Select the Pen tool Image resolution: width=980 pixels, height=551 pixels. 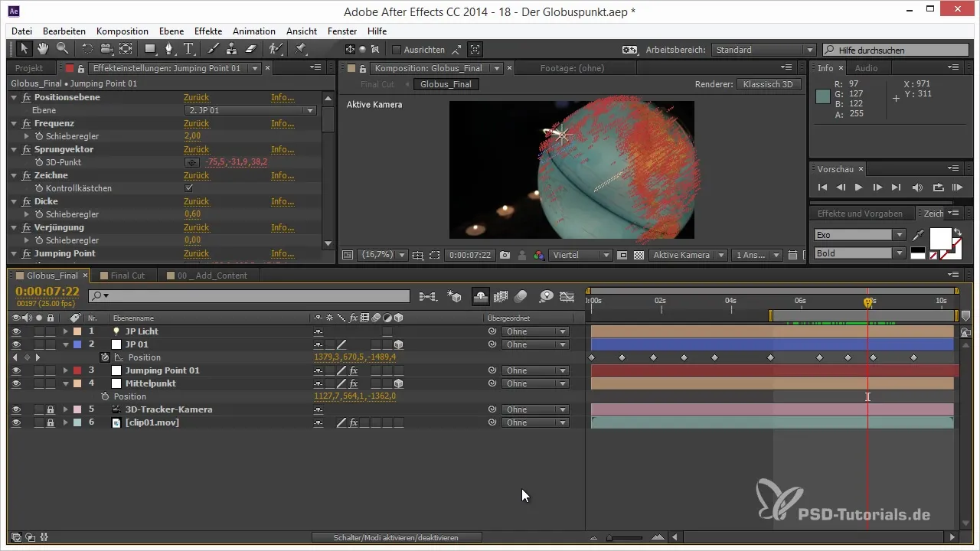point(168,49)
